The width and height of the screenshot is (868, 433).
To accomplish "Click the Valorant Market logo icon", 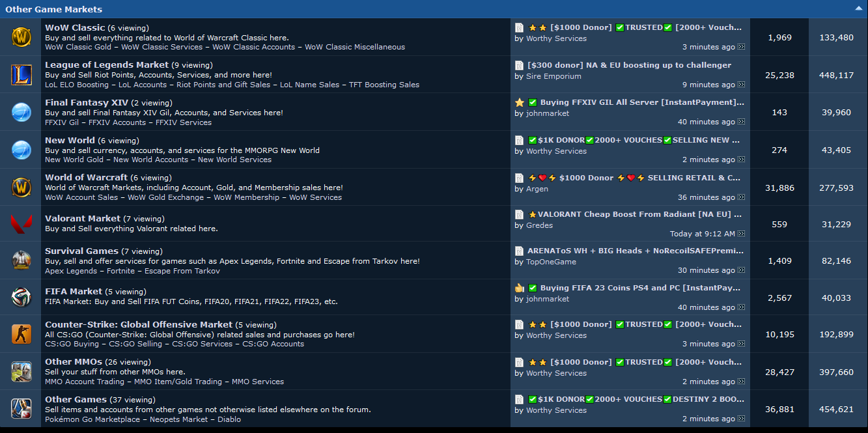I will [x=21, y=225].
